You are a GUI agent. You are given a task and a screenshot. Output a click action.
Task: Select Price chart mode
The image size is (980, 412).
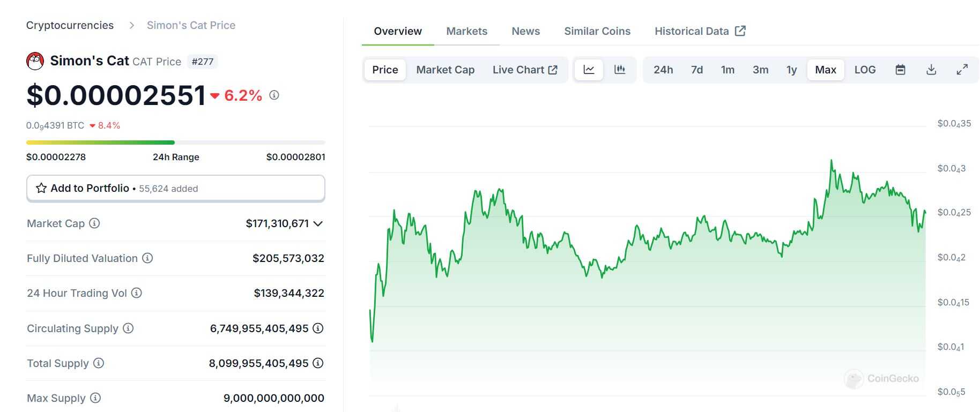pos(385,70)
